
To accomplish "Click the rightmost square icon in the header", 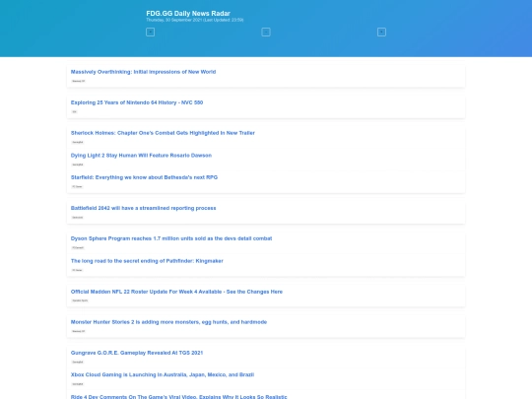I will click(381, 33).
